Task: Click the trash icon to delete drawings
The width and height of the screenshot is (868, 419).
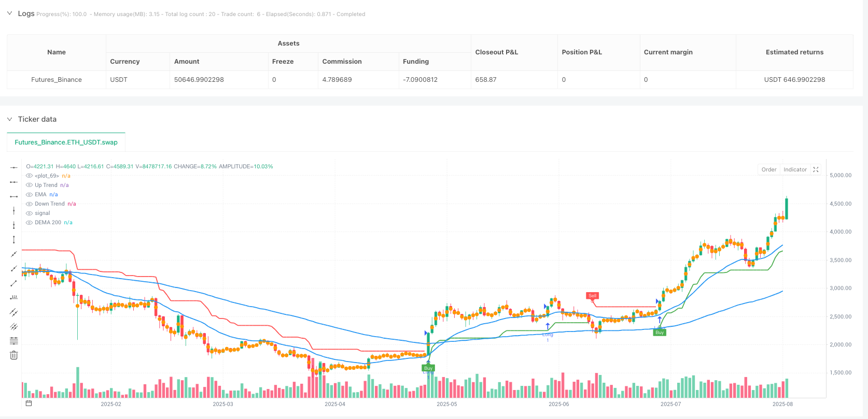Action: click(14, 355)
